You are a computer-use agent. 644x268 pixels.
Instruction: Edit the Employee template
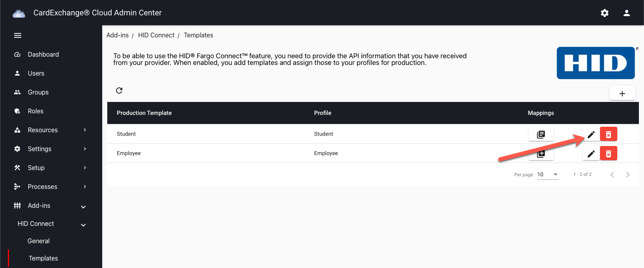(x=591, y=153)
